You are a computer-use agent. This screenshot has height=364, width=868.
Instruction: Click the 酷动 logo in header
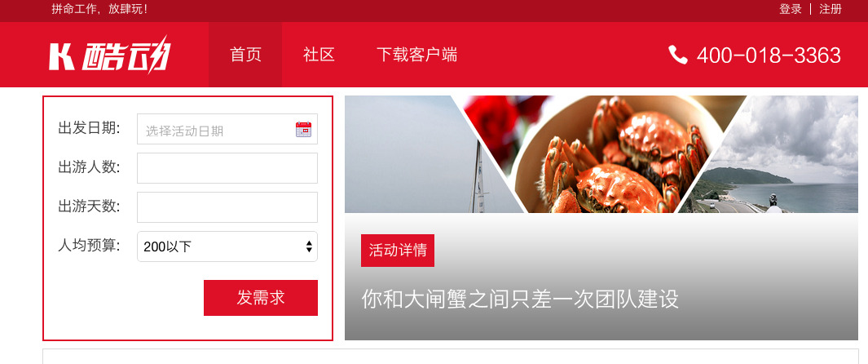[109, 55]
